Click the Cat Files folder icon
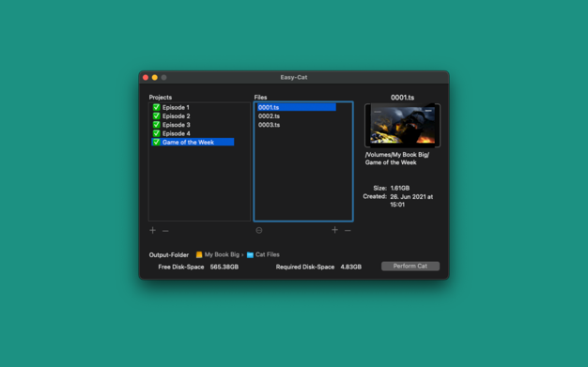 point(250,255)
